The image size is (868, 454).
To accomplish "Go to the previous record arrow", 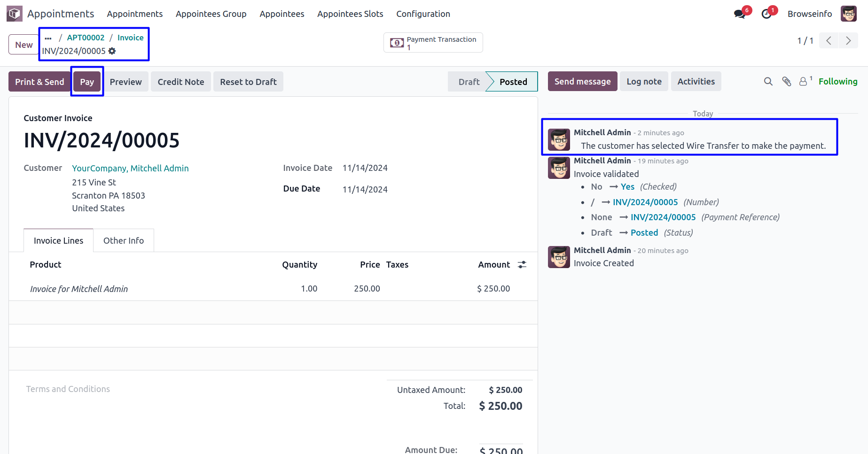I will [x=829, y=41].
